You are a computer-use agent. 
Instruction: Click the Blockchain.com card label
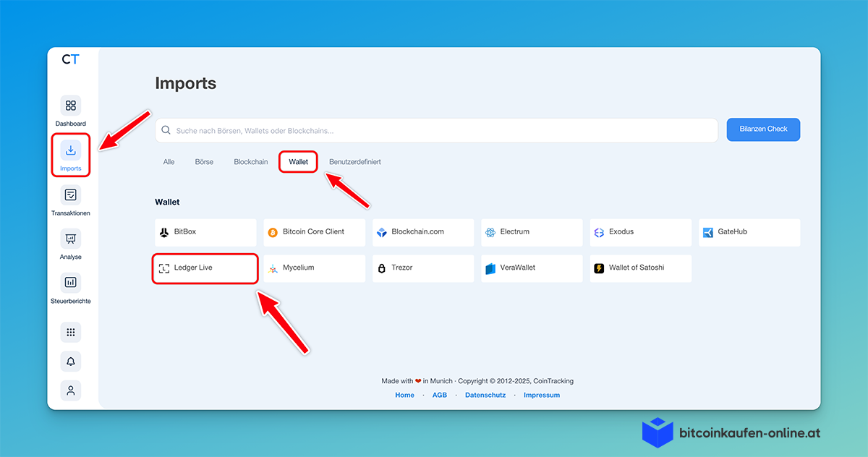[418, 232]
